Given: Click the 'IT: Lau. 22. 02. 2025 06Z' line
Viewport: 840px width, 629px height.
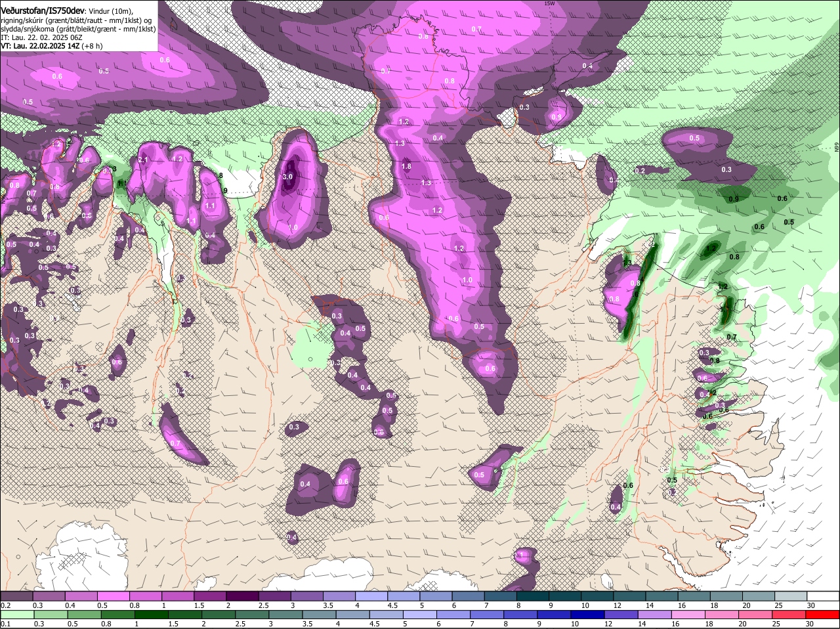Looking at the screenshot, I should coord(41,37).
